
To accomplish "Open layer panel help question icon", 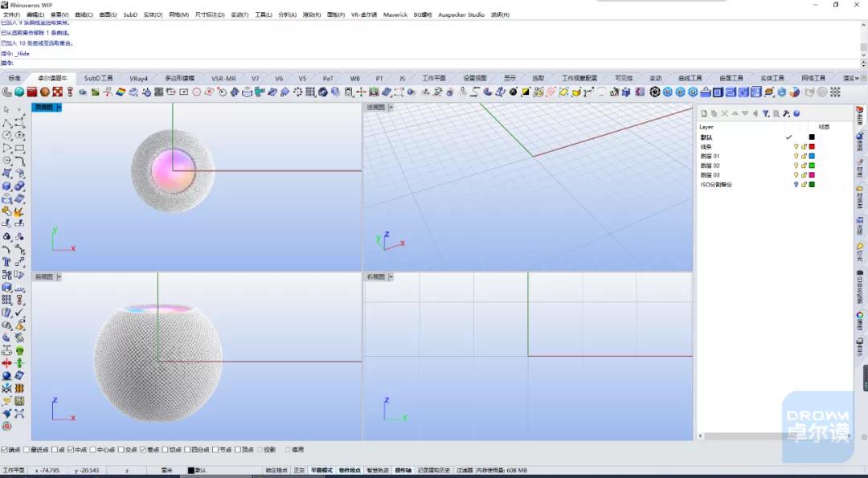I will pos(796,113).
